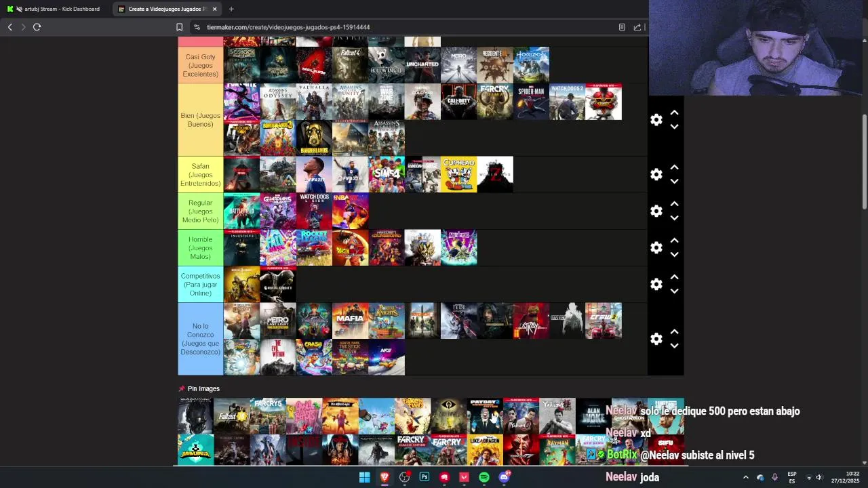Select the Hollow Knight game cover
The height and width of the screenshot is (488, 868).
click(x=387, y=65)
